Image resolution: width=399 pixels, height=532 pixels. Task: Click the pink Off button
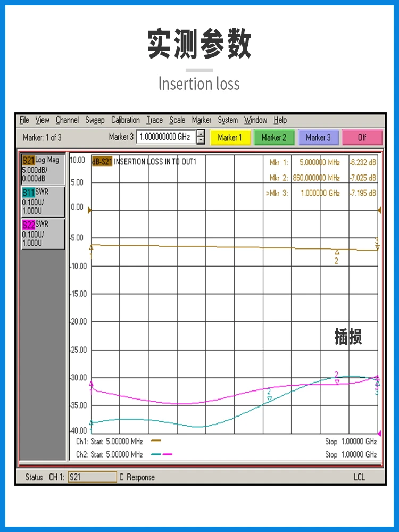[x=362, y=137]
